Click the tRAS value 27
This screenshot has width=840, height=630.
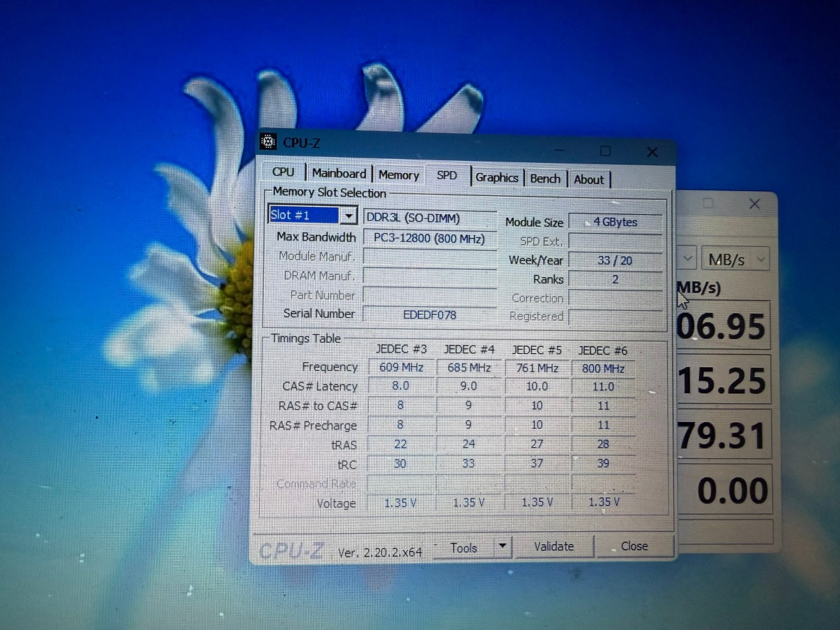tap(537, 444)
